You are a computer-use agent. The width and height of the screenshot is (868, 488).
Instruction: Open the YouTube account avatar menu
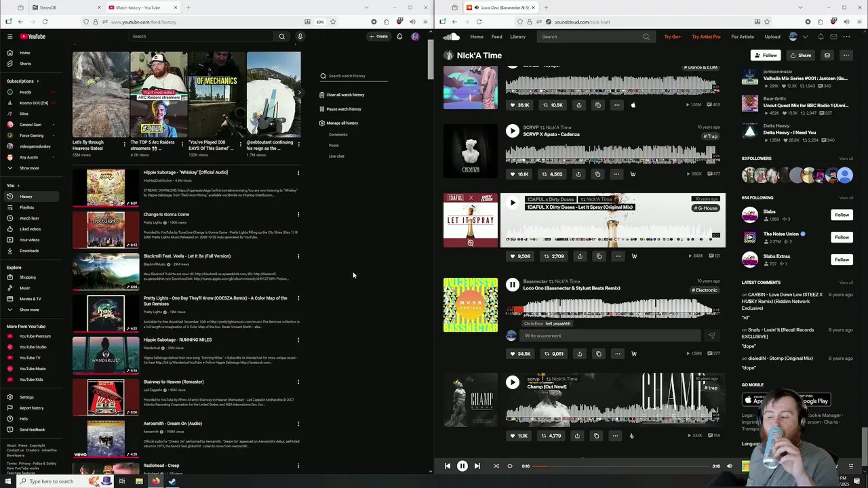[x=415, y=37]
